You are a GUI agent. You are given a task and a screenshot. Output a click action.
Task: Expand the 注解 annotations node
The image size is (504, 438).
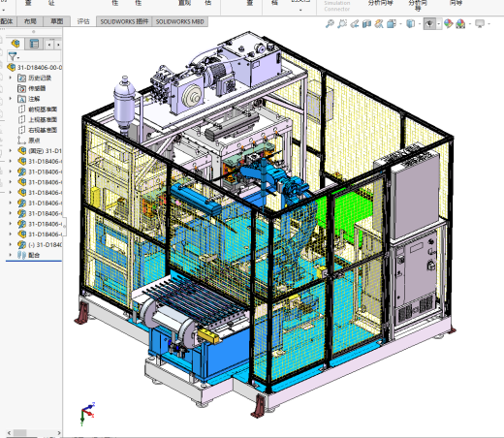10,99
